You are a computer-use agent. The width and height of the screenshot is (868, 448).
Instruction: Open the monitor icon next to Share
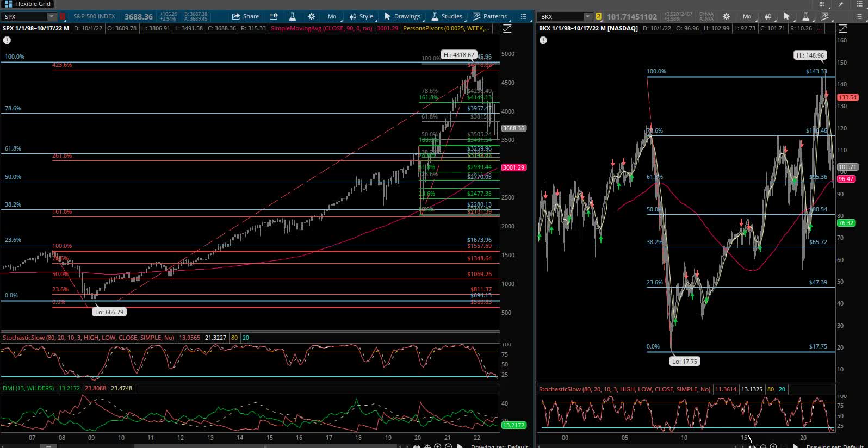coord(274,16)
